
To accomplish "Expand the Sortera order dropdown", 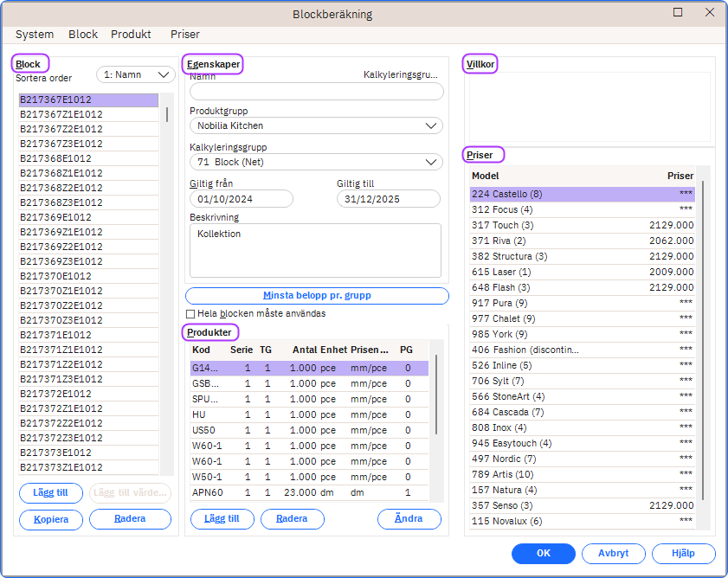I will click(136, 75).
